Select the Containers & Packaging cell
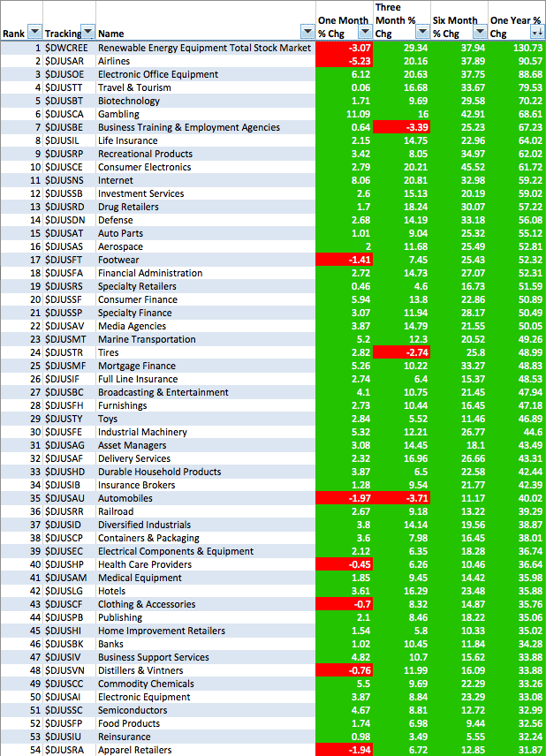 [x=206, y=539]
